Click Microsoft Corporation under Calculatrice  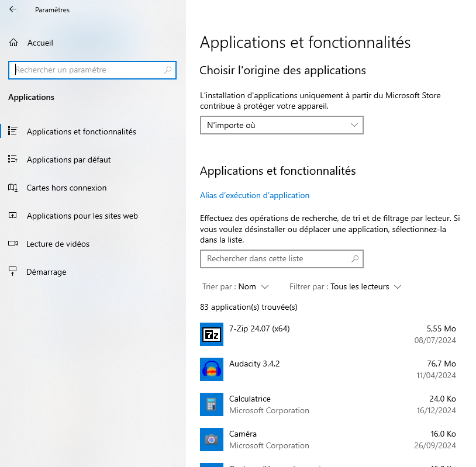(x=269, y=410)
